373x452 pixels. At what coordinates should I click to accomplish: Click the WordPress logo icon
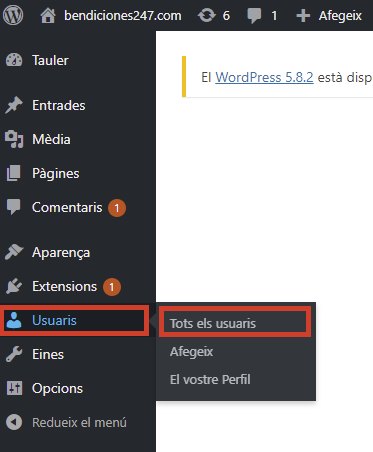click(x=13, y=15)
